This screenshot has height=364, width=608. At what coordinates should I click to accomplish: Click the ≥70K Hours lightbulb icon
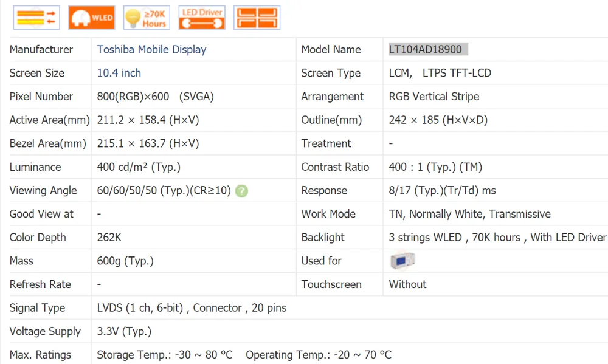coord(147,18)
